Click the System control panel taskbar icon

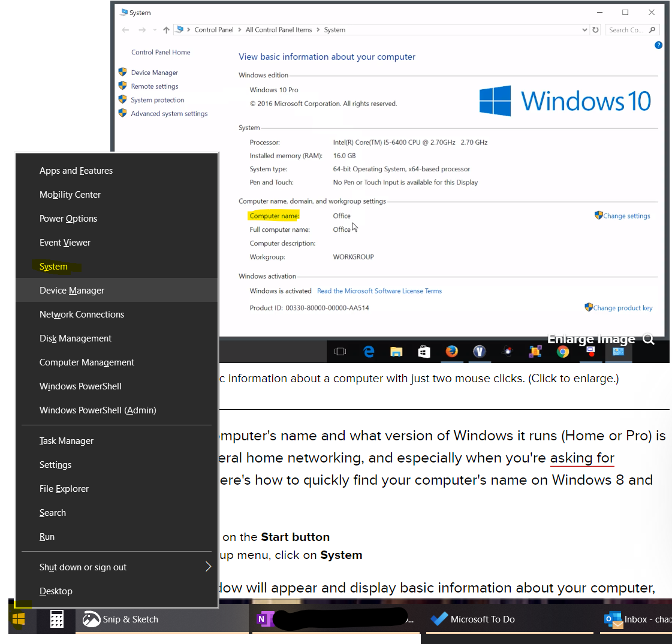click(x=619, y=352)
